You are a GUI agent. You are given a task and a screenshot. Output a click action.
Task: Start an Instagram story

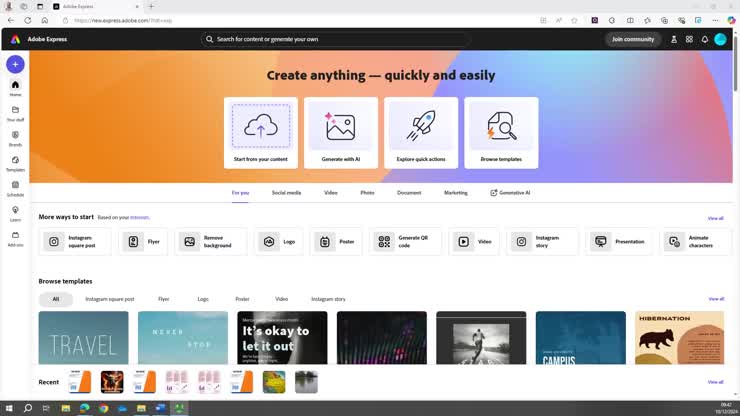click(x=542, y=242)
